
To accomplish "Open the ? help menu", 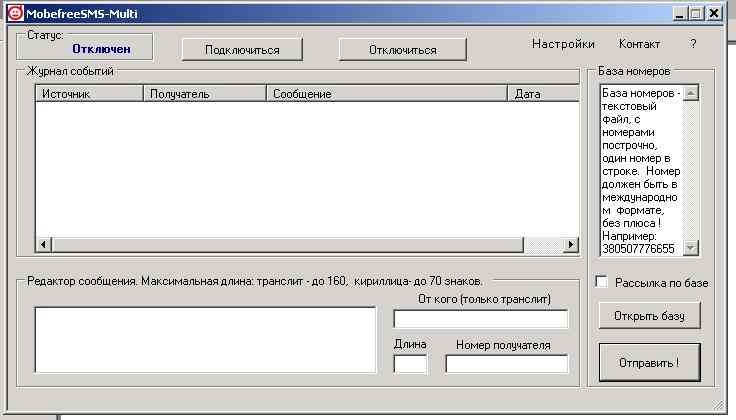I will tap(693, 44).
